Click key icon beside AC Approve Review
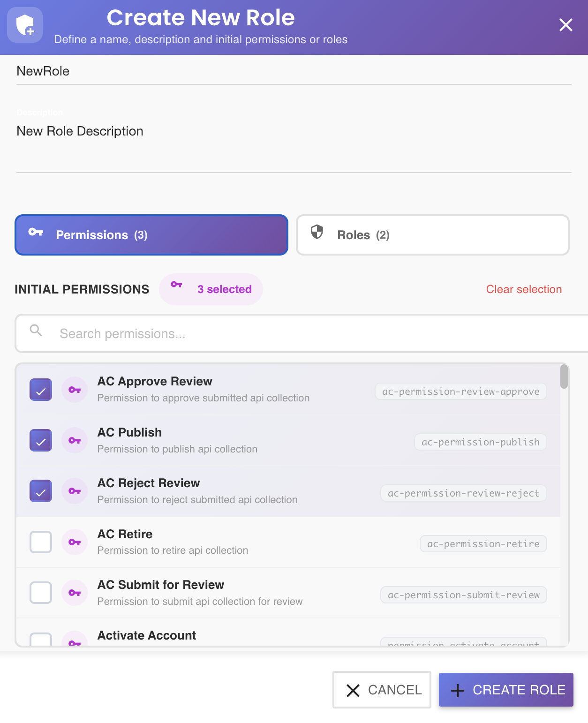The width and height of the screenshot is (588, 723). click(75, 390)
